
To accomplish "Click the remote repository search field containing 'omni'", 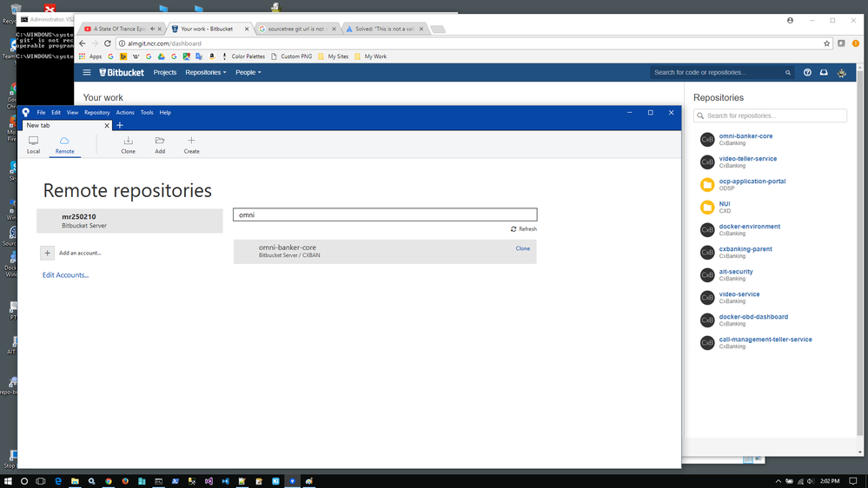I will pyautogui.click(x=385, y=214).
